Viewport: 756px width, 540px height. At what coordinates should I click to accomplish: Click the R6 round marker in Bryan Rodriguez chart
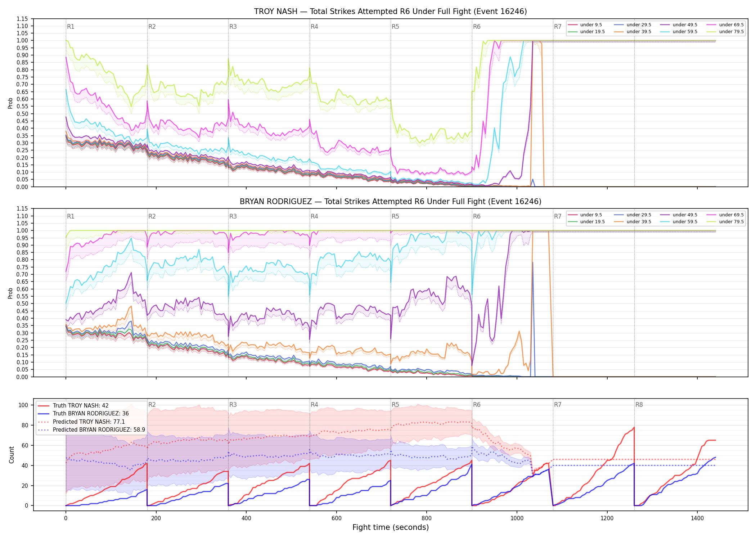(477, 216)
